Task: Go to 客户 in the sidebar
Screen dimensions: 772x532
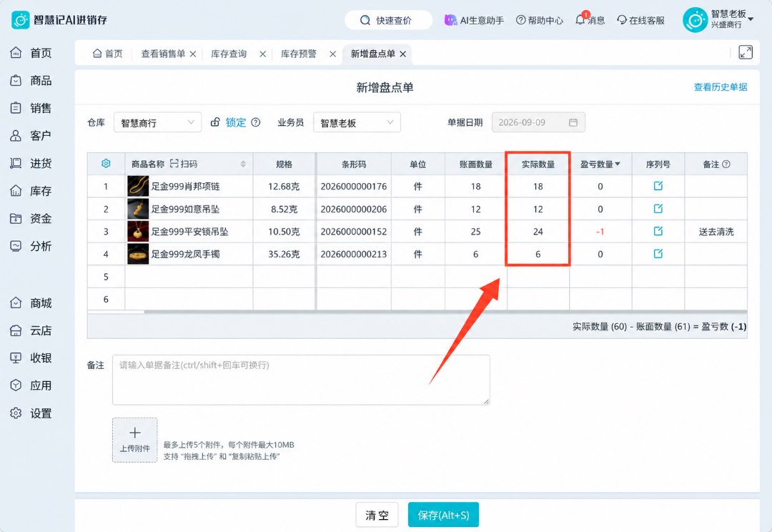Action: [31, 135]
